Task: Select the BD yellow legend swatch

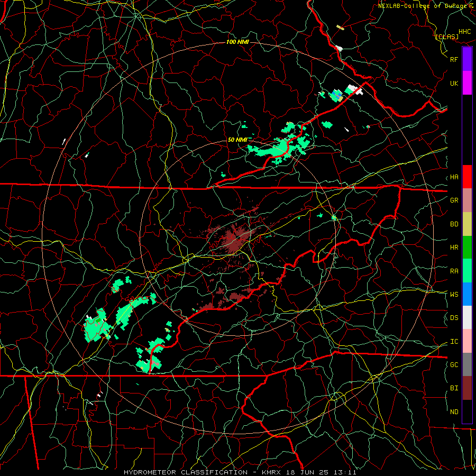Action: point(467,224)
